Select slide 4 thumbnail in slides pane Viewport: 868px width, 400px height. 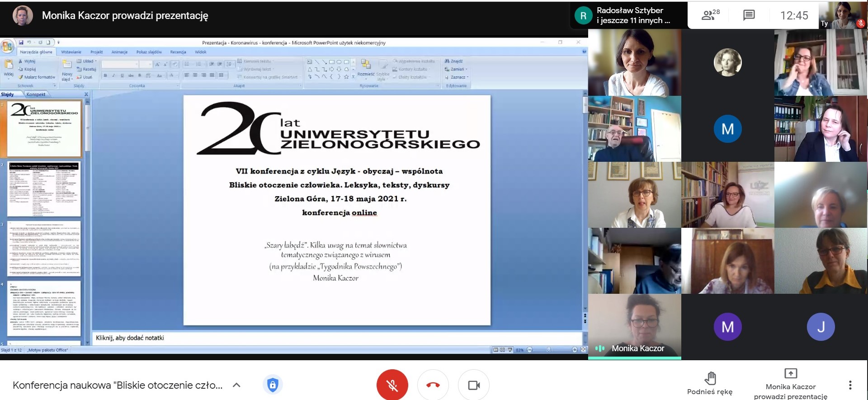point(44,308)
